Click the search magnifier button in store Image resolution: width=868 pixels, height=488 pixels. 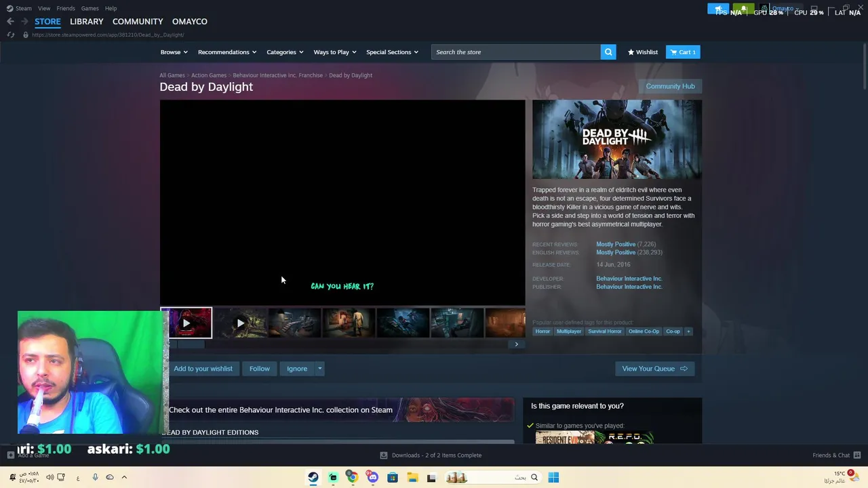coord(608,52)
